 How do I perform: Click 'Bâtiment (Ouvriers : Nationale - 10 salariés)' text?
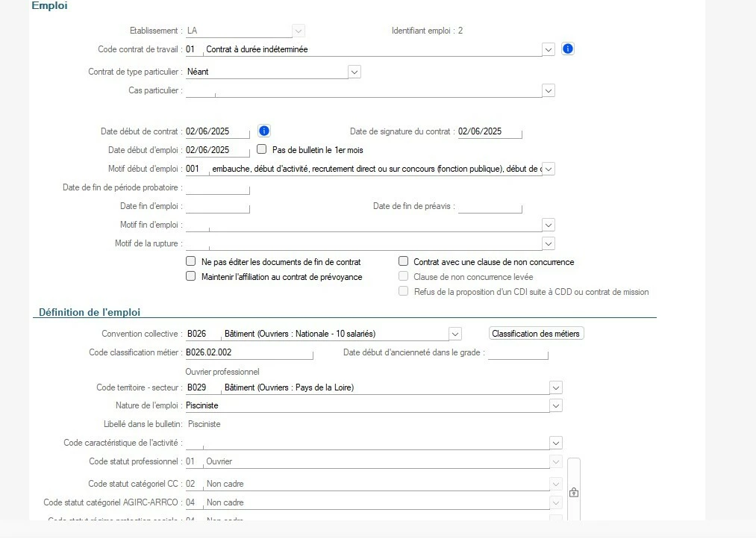pos(300,334)
